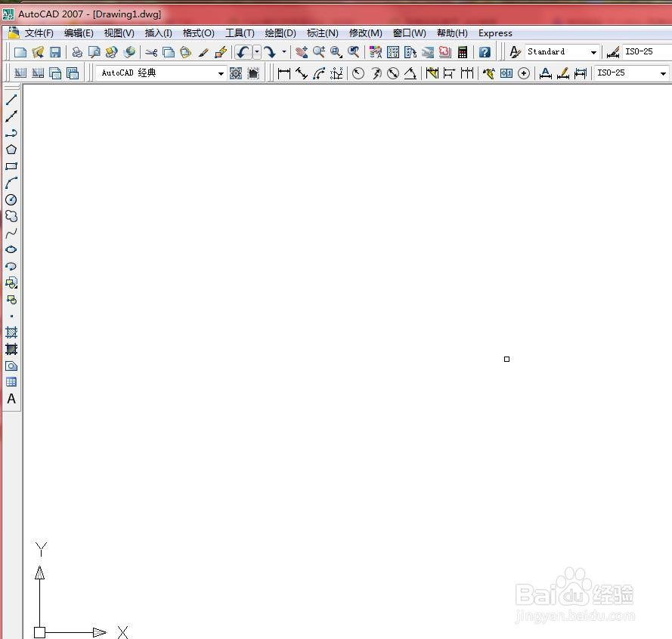This screenshot has width=672, height=639.
Task: Open the 绘图(D) menu
Action: 280,33
